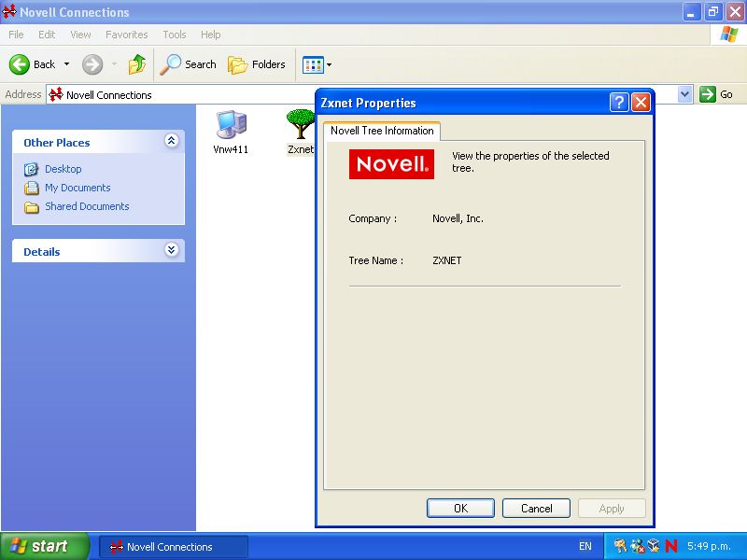Click the green Back arrow icon
747x560 pixels.
click(20, 64)
